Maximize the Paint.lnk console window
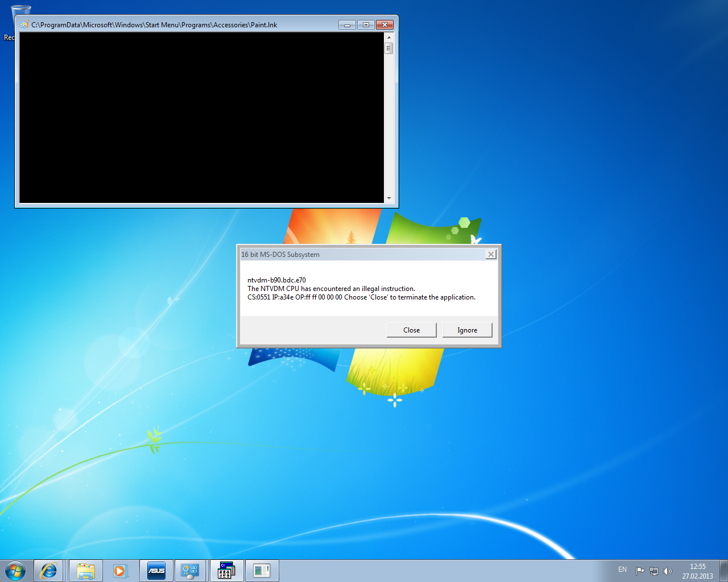Viewport: 728px width, 582px height. point(366,24)
